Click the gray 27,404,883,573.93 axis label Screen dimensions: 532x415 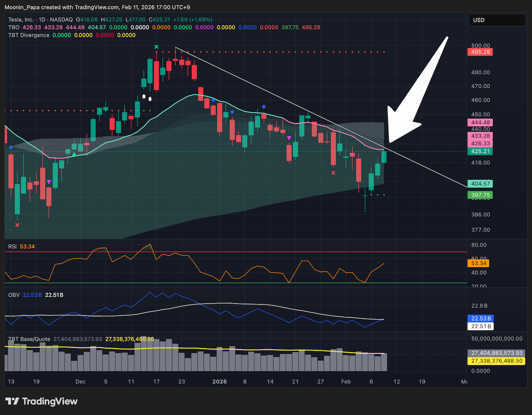click(497, 353)
